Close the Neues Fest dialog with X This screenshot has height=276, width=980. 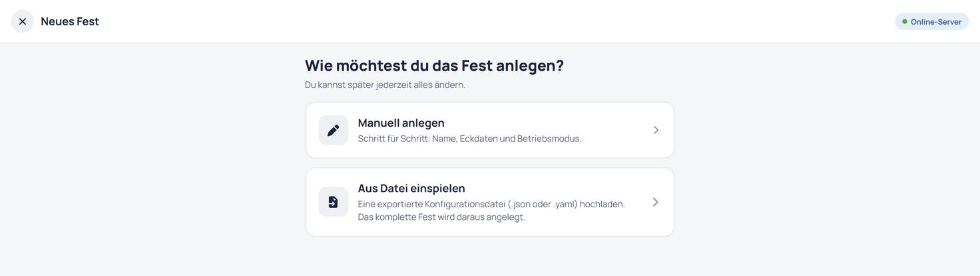[x=23, y=21]
